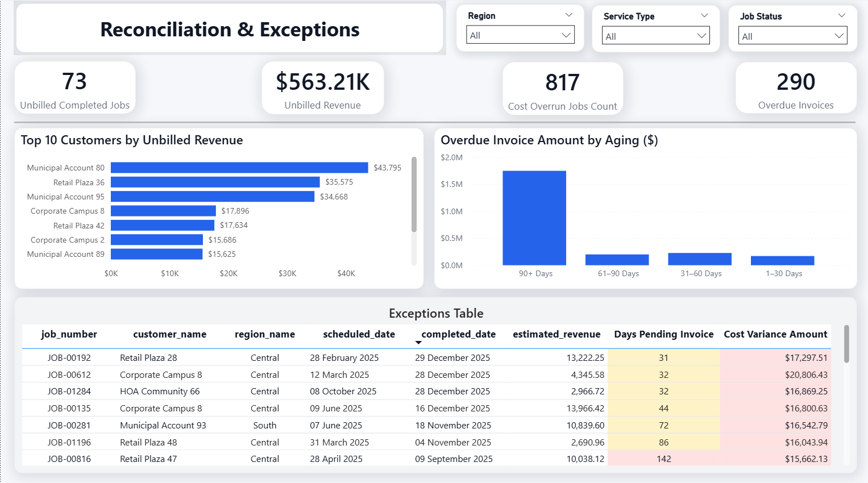The width and height of the screenshot is (868, 483).
Task: Select the JOB-00192 table row
Action: (426, 357)
